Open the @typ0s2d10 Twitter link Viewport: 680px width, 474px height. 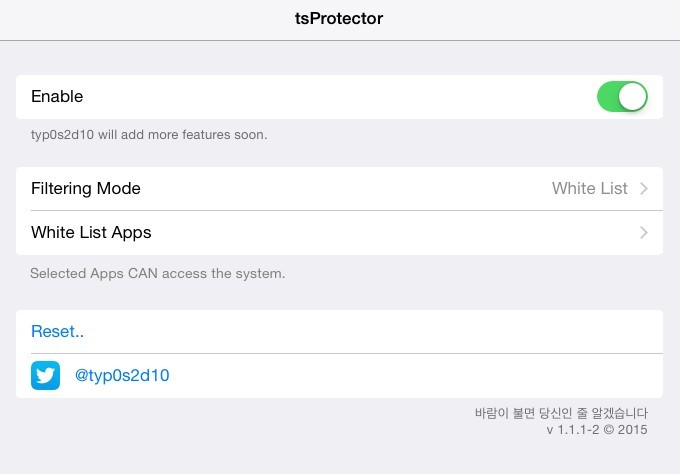(122, 376)
